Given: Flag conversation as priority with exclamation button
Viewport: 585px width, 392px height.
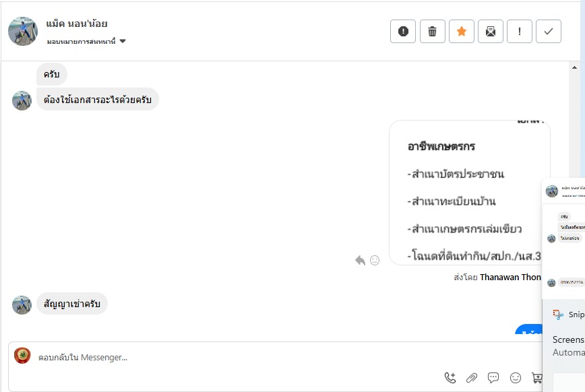Looking at the screenshot, I should click(520, 31).
